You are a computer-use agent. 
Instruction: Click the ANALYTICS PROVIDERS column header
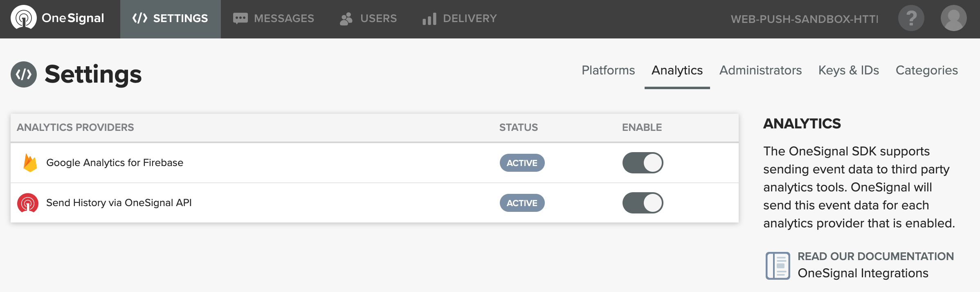pyautogui.click(x=75, y=128)
